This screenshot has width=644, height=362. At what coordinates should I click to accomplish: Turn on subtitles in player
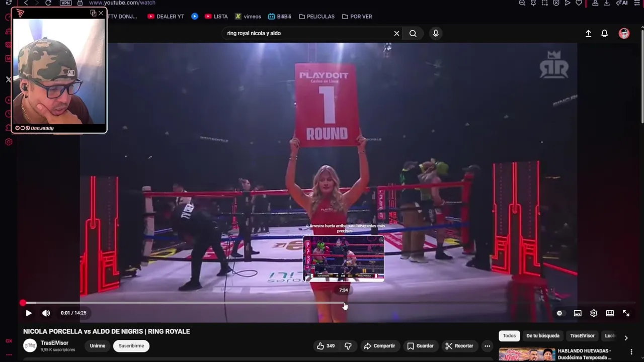click(578, 313)
